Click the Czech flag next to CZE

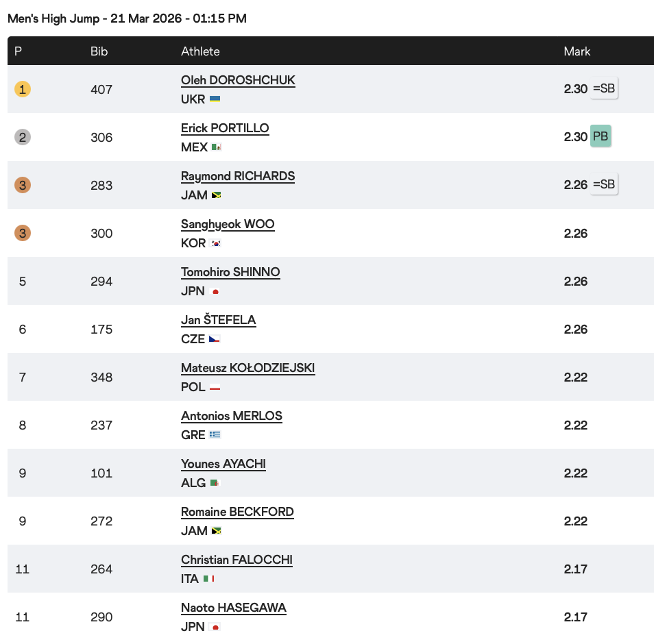(215, 339)
